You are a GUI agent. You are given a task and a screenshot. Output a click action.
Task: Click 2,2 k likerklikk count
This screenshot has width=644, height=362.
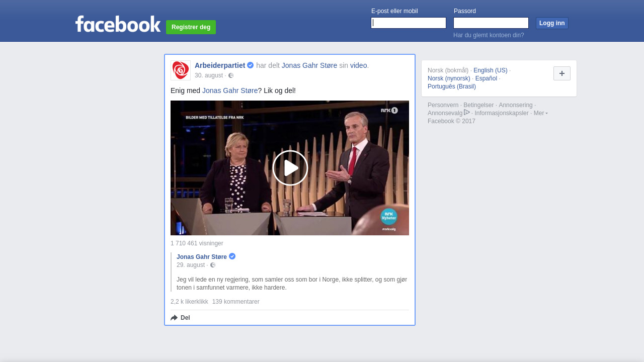[x=189, y=302]
